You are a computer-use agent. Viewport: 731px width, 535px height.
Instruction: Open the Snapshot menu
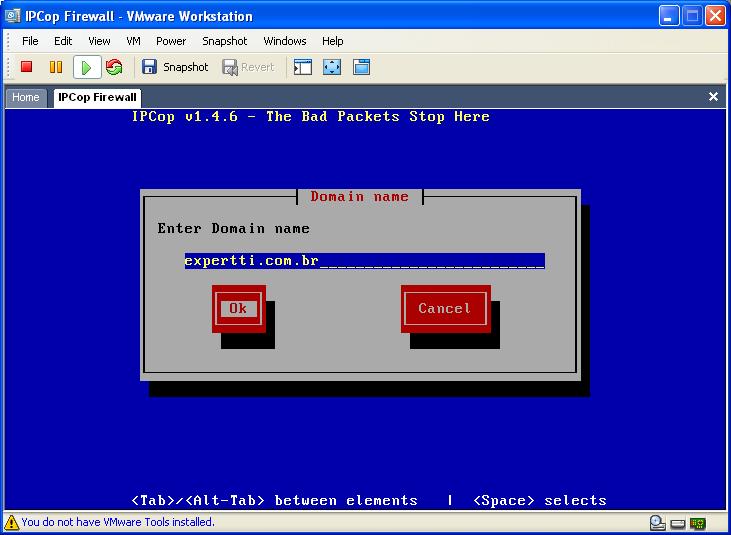click(224, 41)
